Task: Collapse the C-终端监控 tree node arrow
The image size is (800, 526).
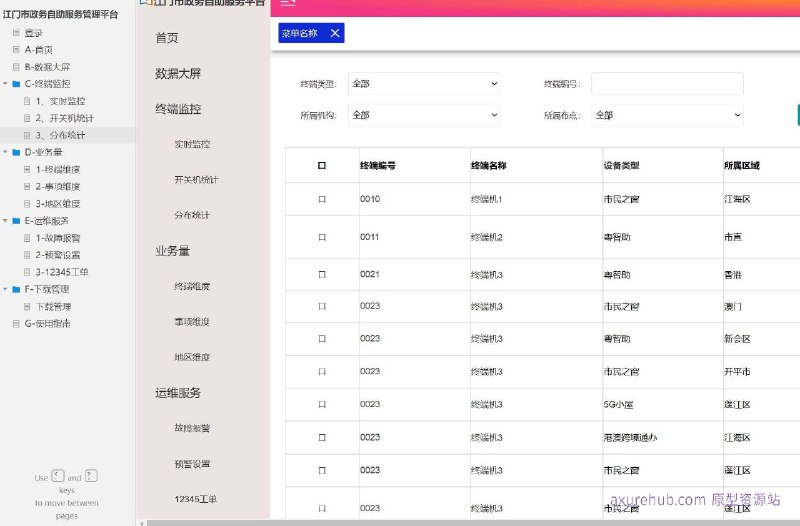Action: pos(5,84)
